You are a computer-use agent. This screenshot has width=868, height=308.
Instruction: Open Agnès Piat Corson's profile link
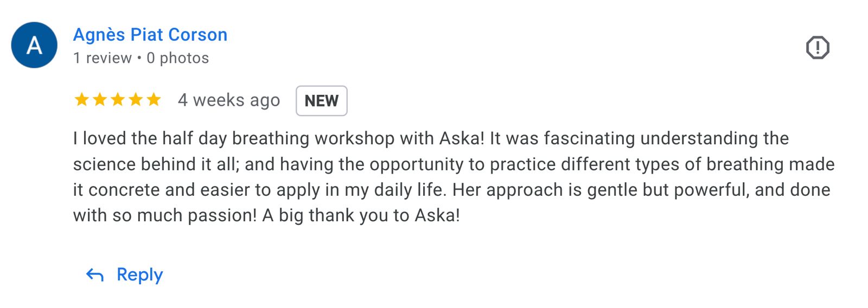click(150, 35)
